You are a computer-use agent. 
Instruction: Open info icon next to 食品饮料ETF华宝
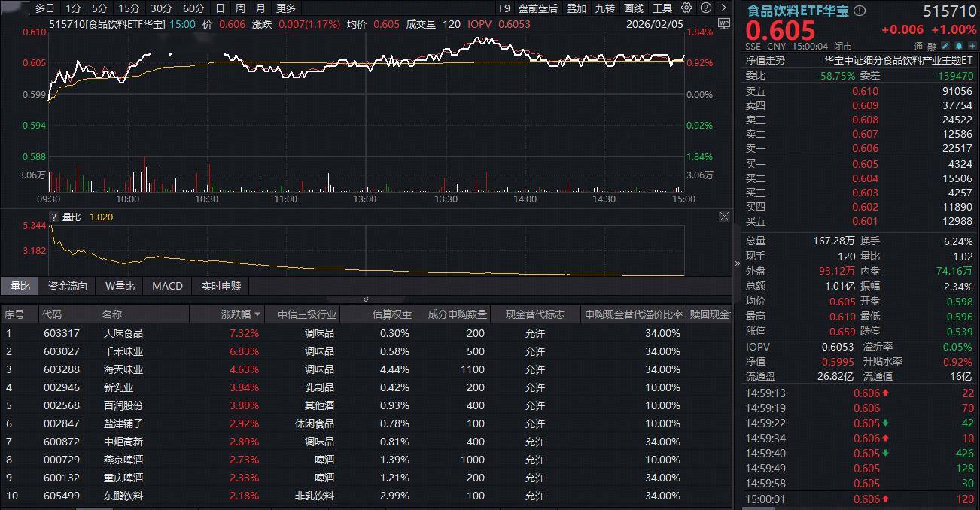pyautogui.click(x=860, y=11)
